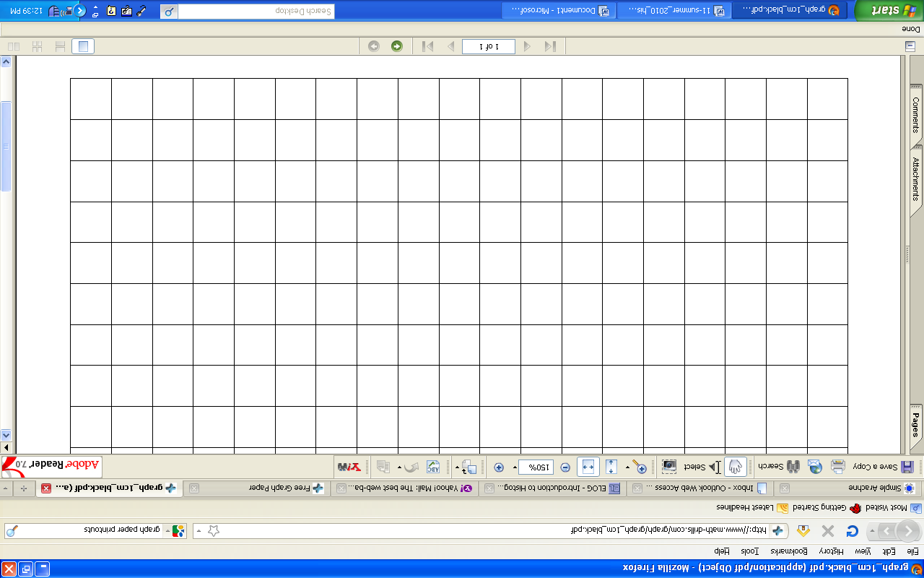Open the 150% zoom level dropdown
Image resolution: width=924 pixels, height=578 pixels.
pos(515,467)
